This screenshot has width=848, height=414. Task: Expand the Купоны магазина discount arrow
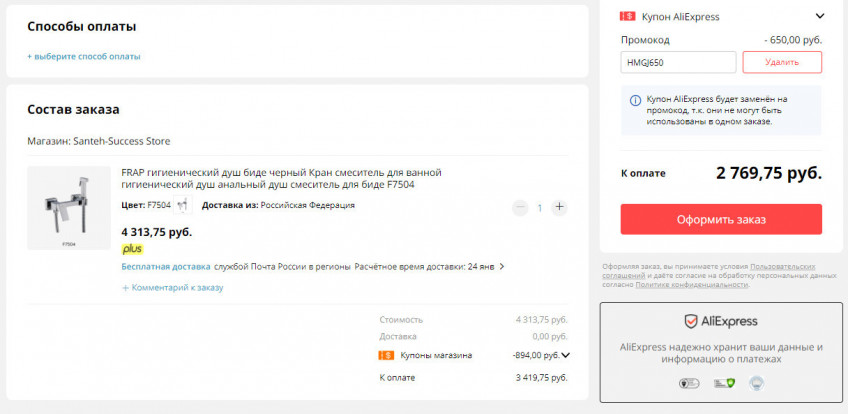tap(566, 355)
